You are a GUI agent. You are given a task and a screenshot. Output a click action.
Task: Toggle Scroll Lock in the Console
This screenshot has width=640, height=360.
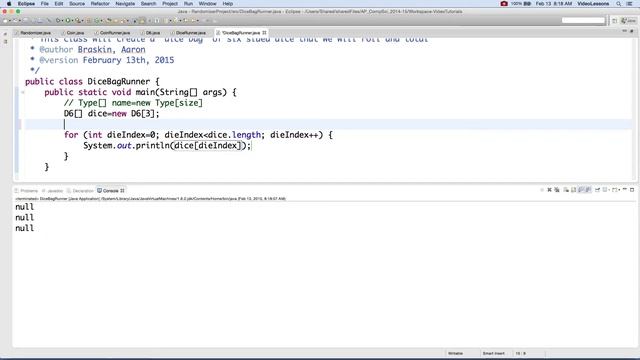[x=573, y=190]
